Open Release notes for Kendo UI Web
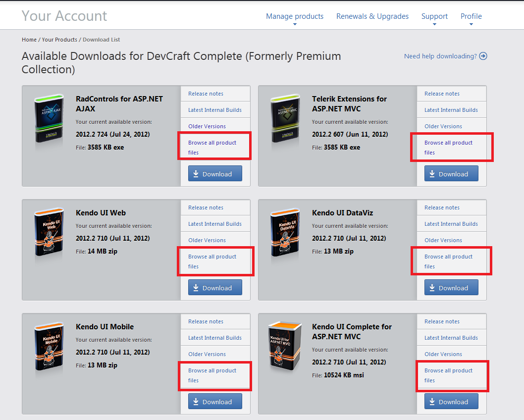This screenshot has width=524, height=420. (206, 208)
